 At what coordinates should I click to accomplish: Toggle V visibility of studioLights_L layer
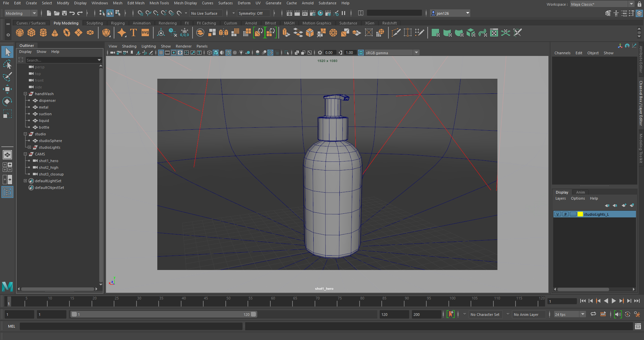(557, 214)
